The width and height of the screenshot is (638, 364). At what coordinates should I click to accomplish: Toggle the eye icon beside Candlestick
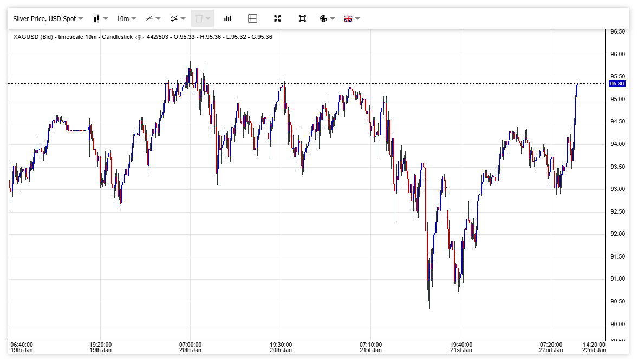coord(139,37)
